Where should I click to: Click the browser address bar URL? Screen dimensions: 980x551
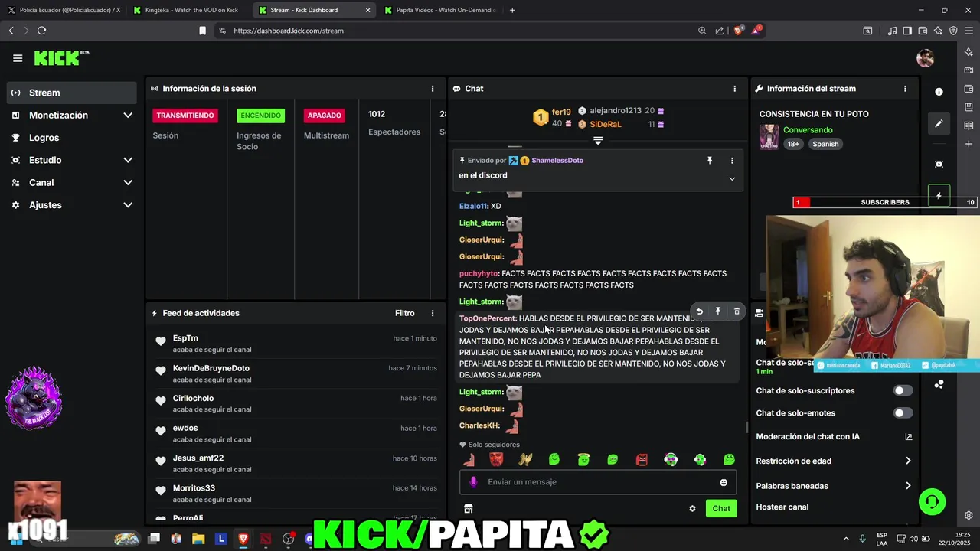pyautogui.click(x=289, y=31)
